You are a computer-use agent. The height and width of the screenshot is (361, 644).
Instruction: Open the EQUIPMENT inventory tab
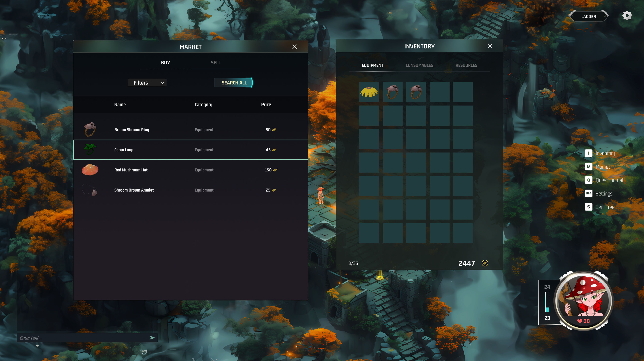point(372,65)
